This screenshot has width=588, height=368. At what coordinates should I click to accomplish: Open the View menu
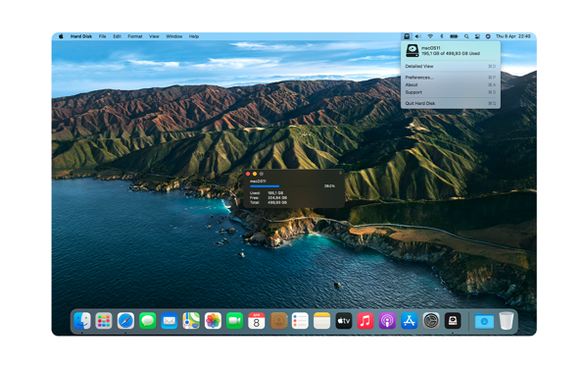pos(154,36)
